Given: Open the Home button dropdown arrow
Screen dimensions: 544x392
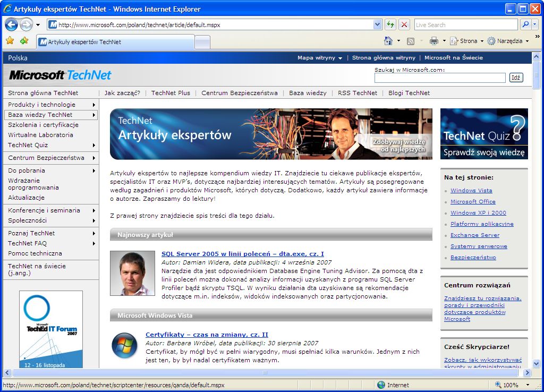Looking at the screenshot, I should pyautogui.click(x=398, y=41).
